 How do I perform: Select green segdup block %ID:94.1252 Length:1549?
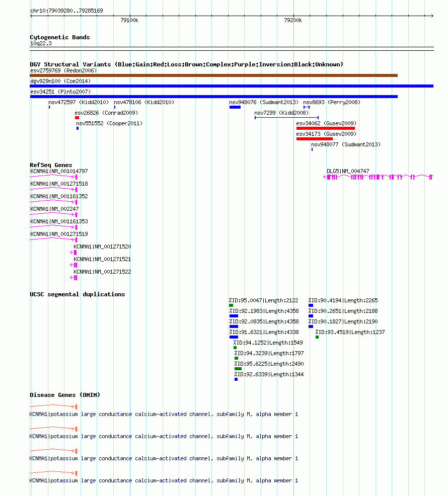point(235,348)
